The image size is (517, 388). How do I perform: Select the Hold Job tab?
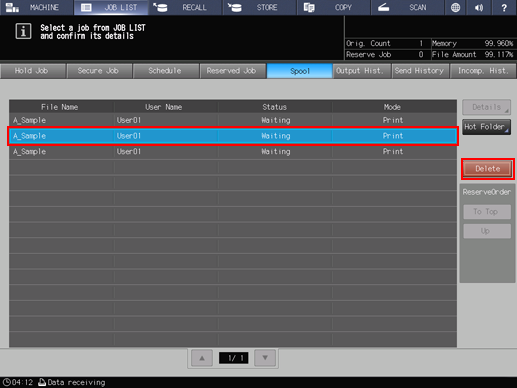click(x=33, y=71)
